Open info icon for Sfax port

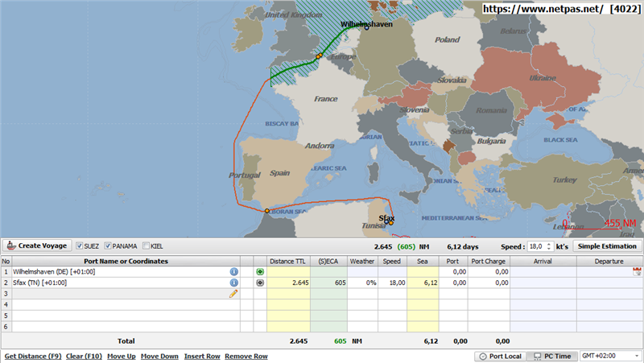click(234, 283)
